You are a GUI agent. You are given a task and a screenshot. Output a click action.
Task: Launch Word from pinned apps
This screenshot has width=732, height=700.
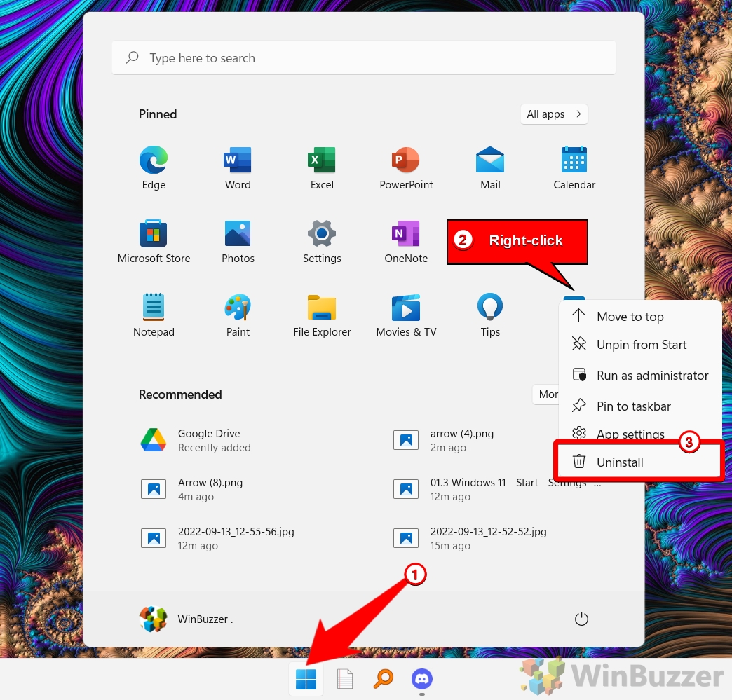(238, 168)
